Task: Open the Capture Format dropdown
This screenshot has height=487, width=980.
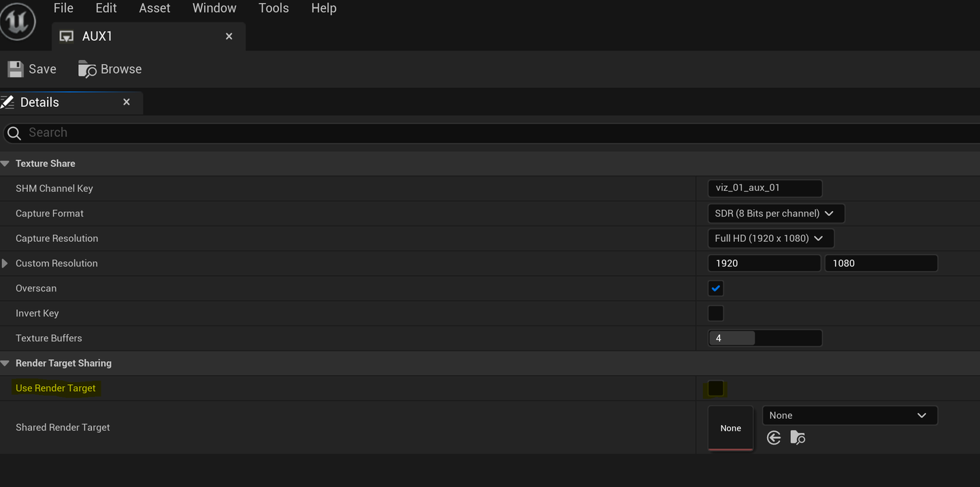Action: [776, 213]
